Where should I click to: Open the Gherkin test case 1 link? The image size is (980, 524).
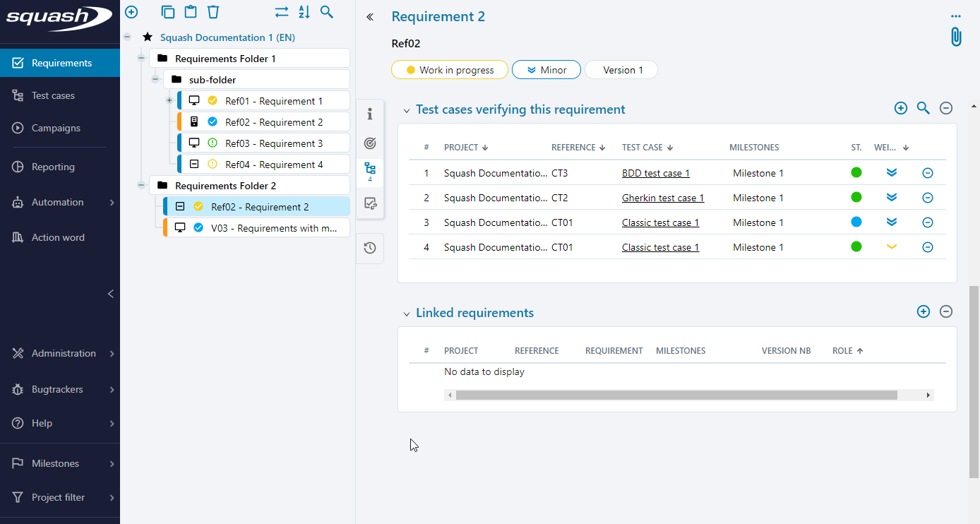click(662, 198)
